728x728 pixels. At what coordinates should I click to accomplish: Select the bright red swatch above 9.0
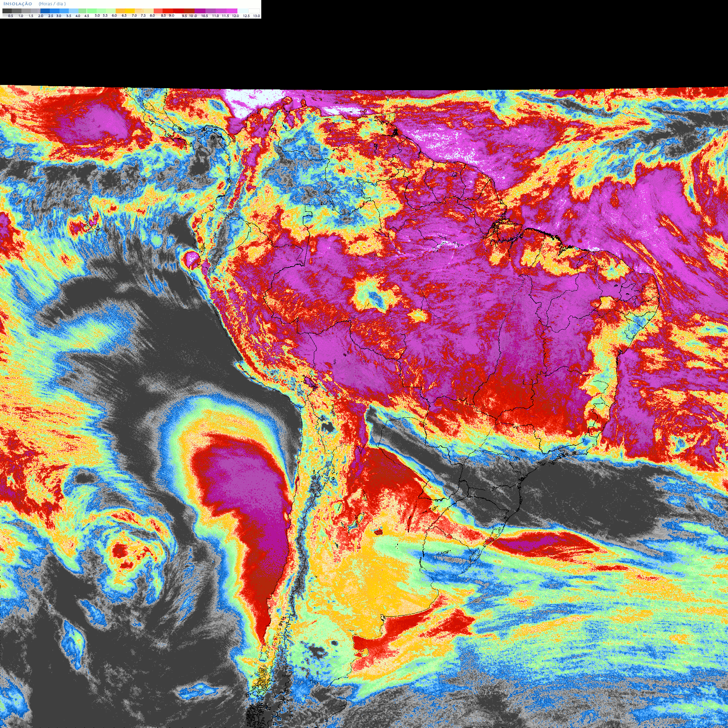pyautogui.click(x=168, y=11)
